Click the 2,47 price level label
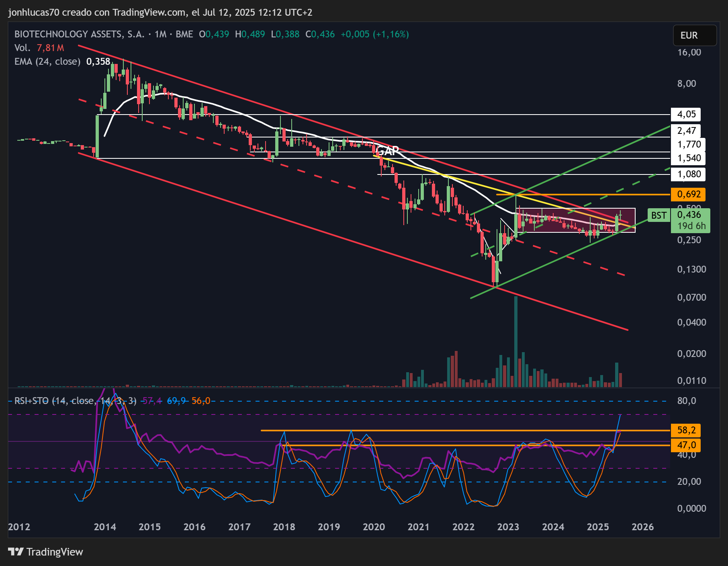The image size is (728, 566). tap(686, 131)
